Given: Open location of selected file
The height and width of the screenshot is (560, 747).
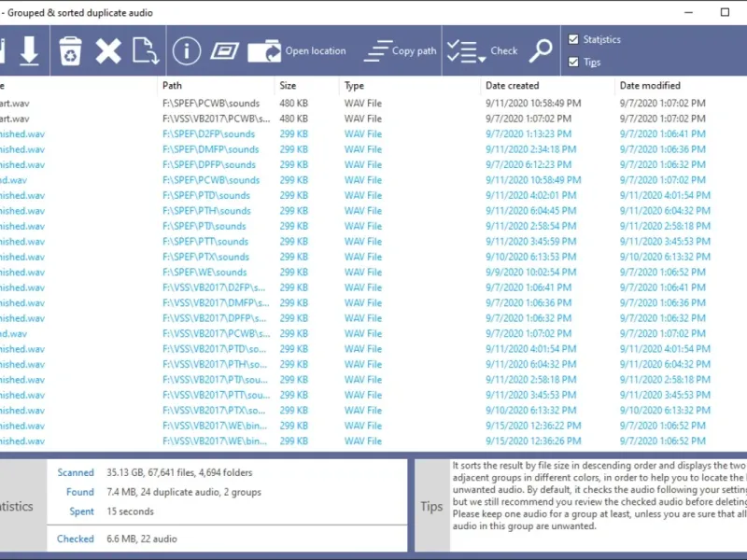Looking at the screenshot, I should coord(297,51).
